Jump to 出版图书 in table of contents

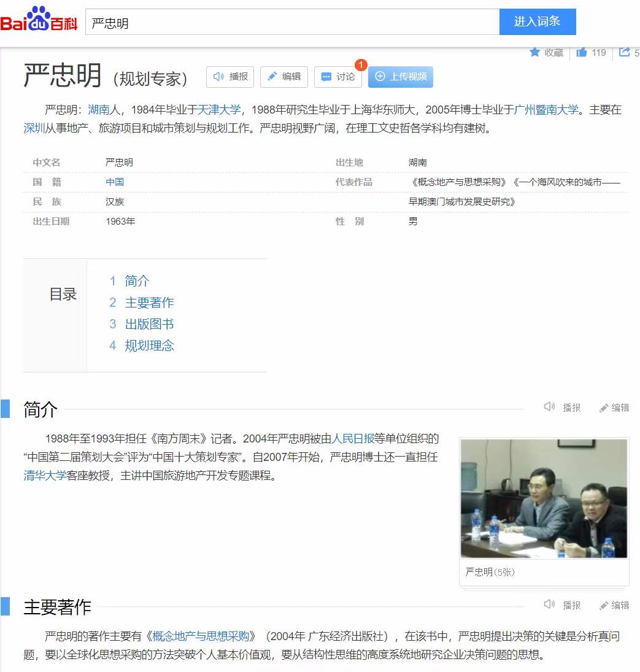pos(149,324)
